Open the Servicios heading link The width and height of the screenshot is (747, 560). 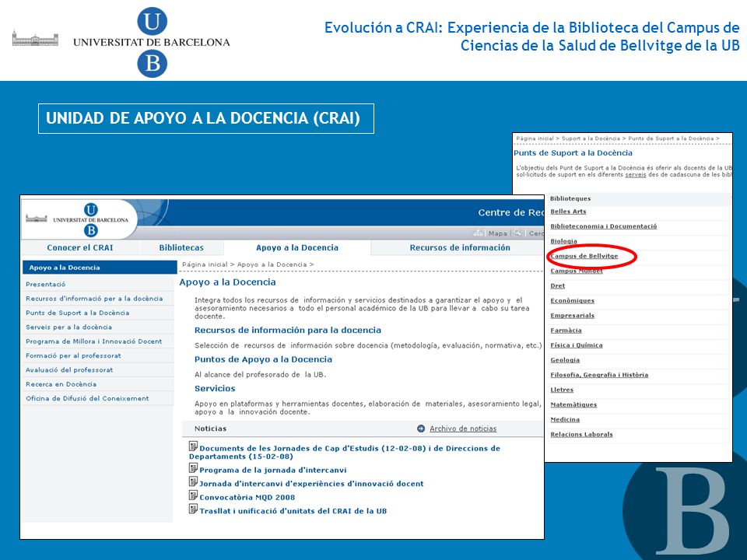[x=215, y=389]
